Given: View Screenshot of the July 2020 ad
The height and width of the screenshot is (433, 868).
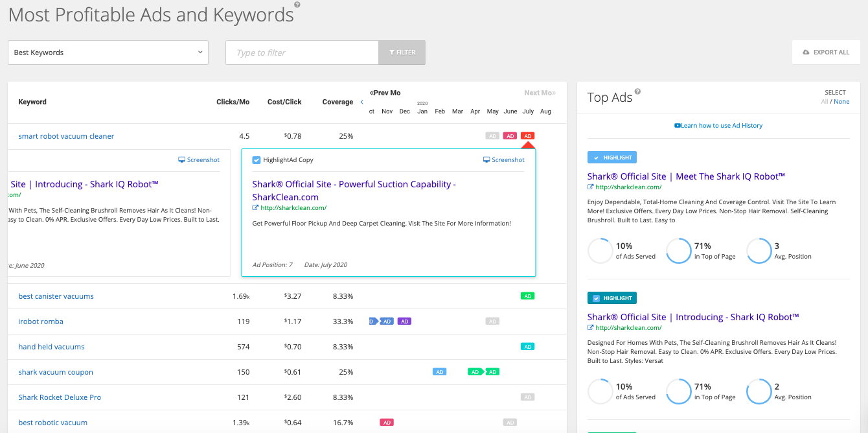Looking at the screenshot, I should 504,160.
